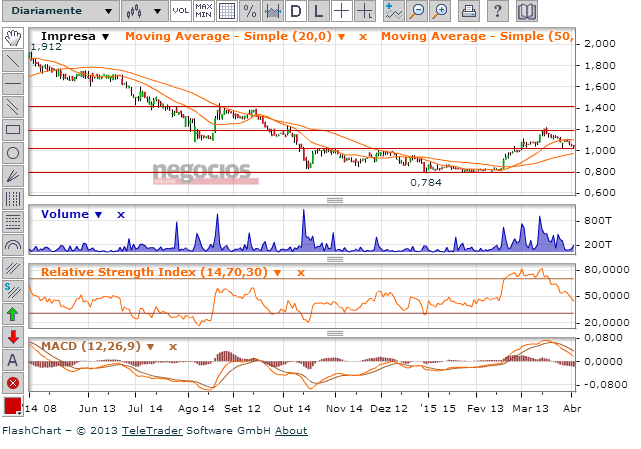The image size is (641, 449).
Task: Select the text annotation tool
Action: point(13,360)
